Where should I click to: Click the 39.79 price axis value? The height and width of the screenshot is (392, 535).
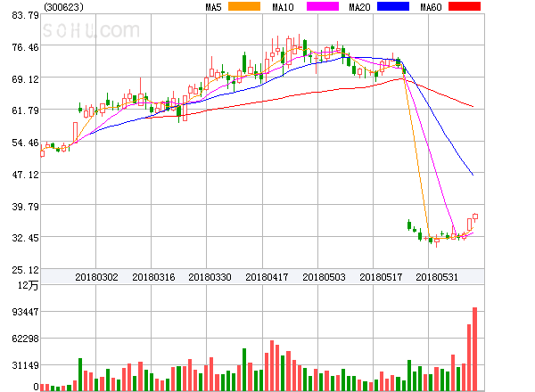pos(25,207)
